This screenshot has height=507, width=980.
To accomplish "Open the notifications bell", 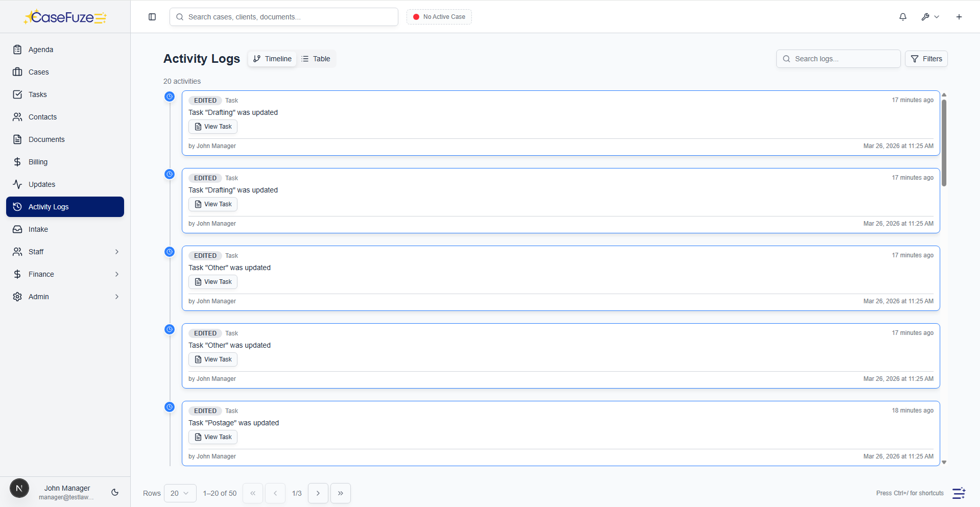I will pos(902,16).
